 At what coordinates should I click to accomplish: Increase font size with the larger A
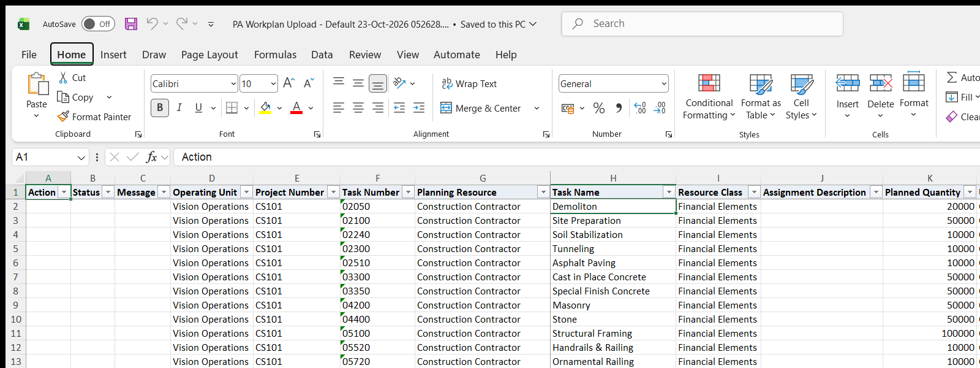click(289, 83)
